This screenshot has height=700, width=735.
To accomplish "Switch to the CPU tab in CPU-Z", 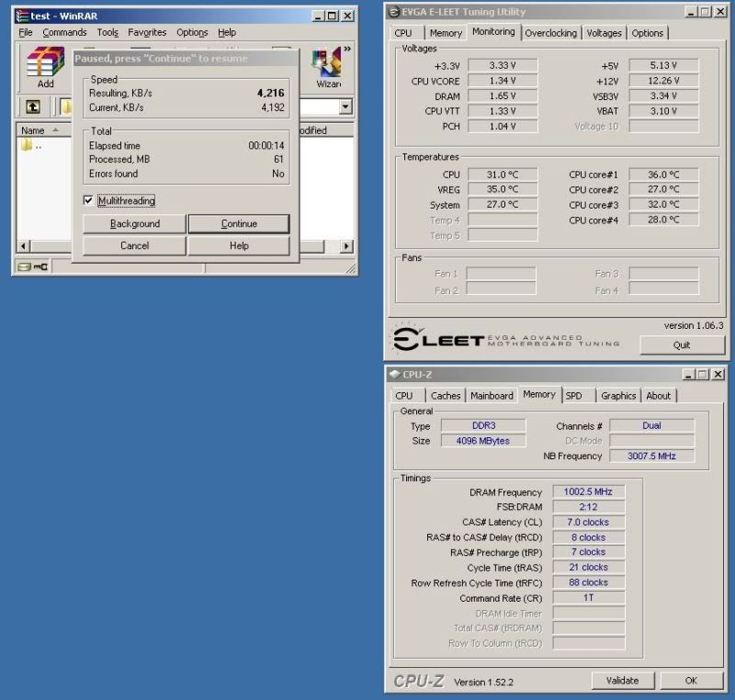I will pyautogui.click(x=403, y=396).
